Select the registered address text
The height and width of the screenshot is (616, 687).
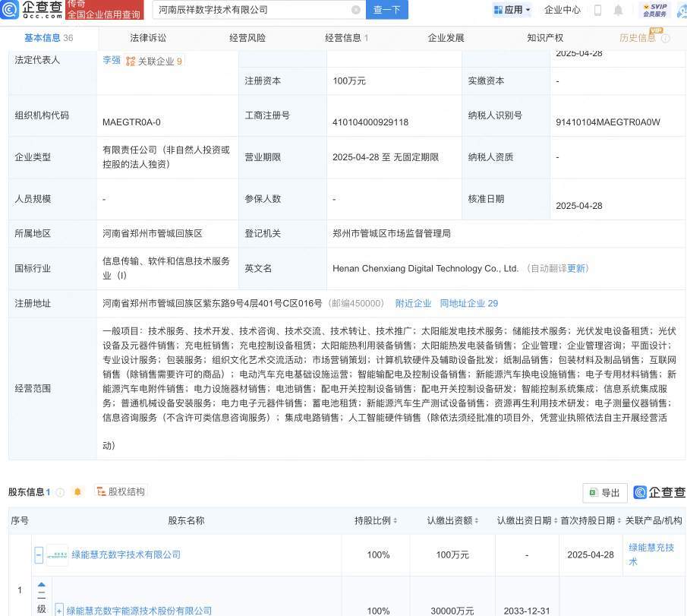click(213, 303)
